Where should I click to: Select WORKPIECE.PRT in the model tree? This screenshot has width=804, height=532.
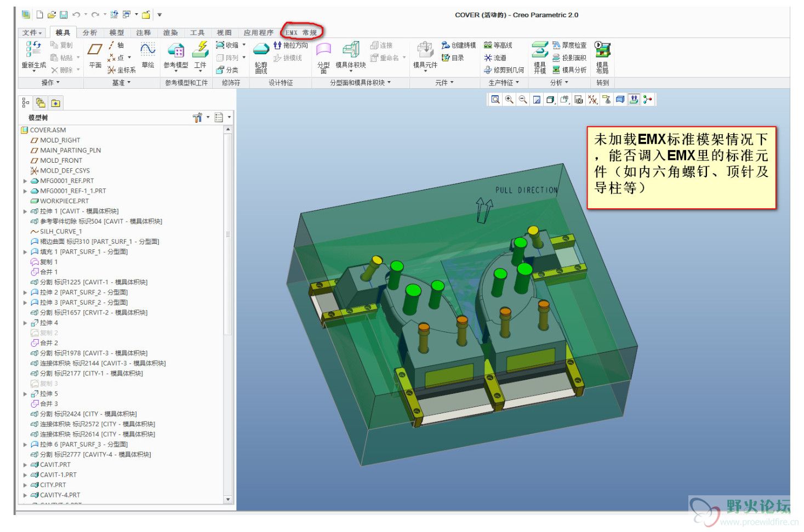coord(59,202)
